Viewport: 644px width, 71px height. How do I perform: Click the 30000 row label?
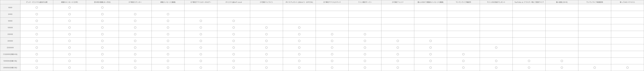click(10, 41)
